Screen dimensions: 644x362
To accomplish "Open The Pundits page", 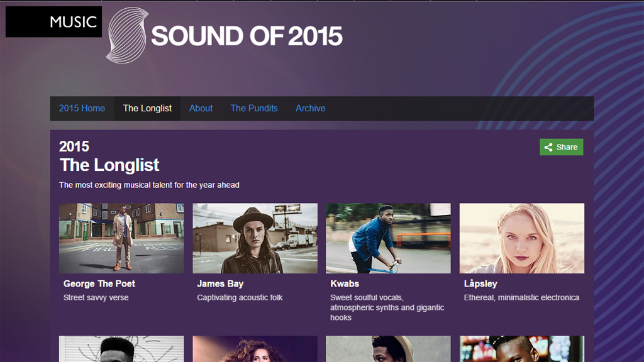I will tap(254, 108).
